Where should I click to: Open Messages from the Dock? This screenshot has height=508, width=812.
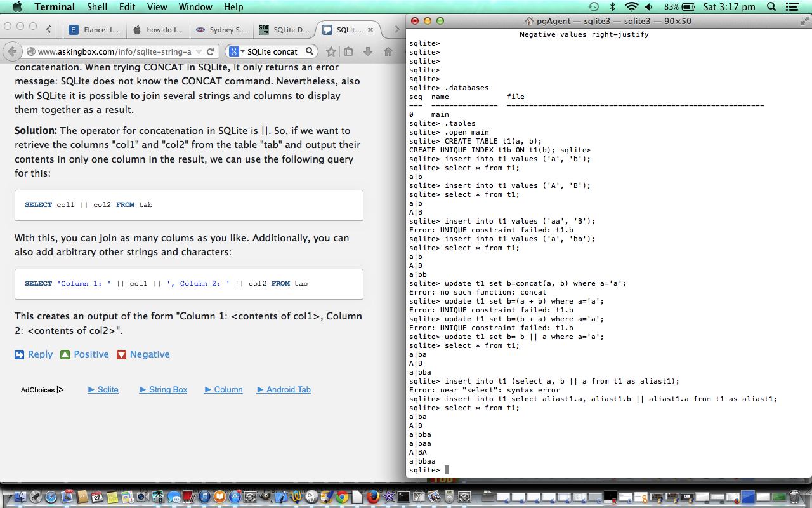(174, 497)
